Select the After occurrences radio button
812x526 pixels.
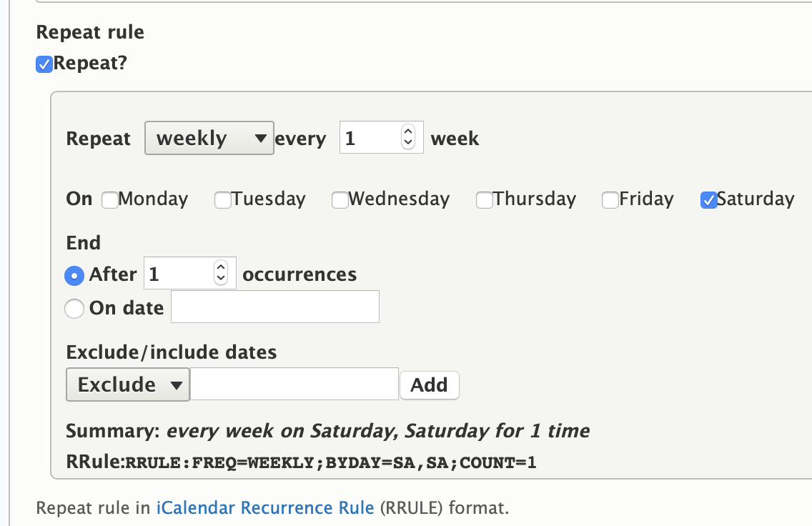point(74,275)
